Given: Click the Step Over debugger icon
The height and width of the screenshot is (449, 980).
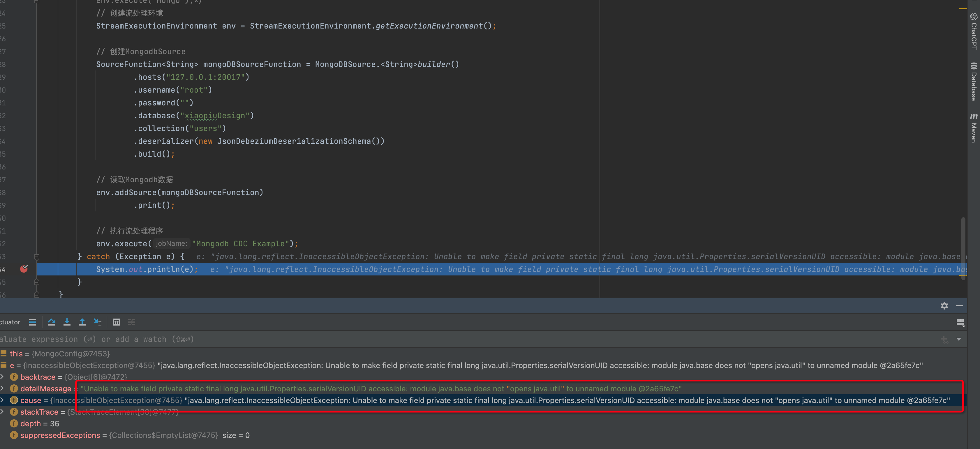Looking at the screenshot, I should click(x=52, y=322).
